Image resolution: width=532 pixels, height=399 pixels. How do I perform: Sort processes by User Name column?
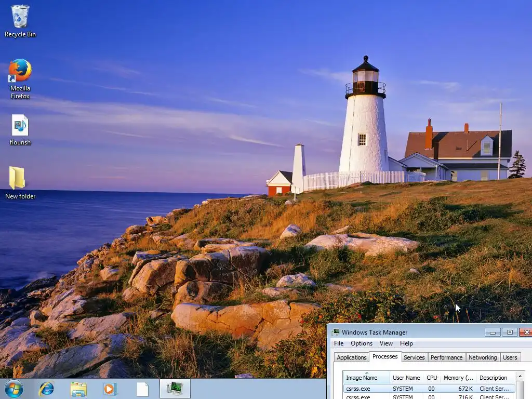click(x=406, y=378)
